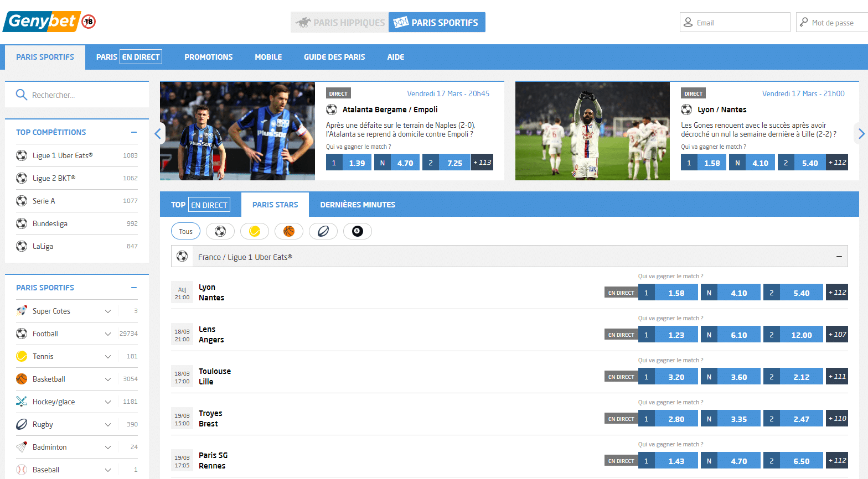Click the Serie A soccer icon
The height and width of the screenshot is (479, 868).
22,201
